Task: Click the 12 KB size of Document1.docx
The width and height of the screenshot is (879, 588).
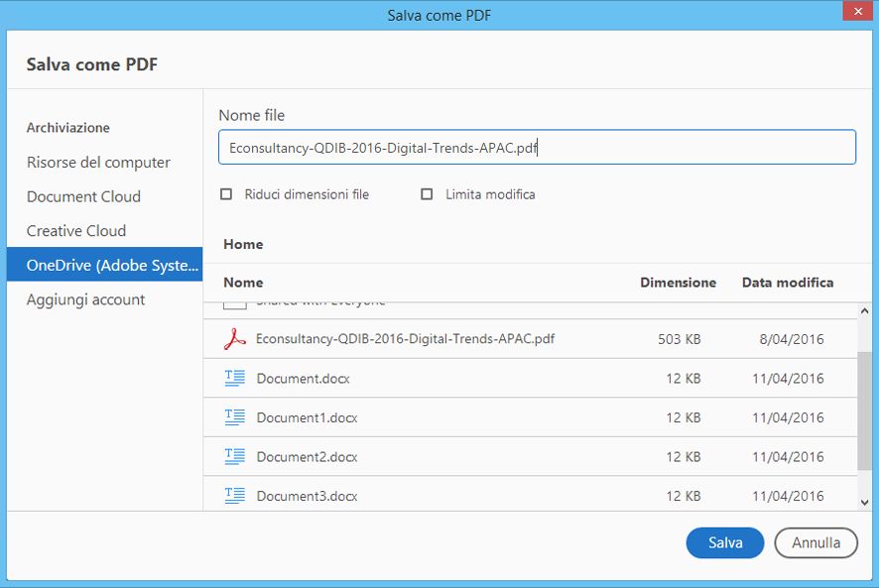Action: 684,417
